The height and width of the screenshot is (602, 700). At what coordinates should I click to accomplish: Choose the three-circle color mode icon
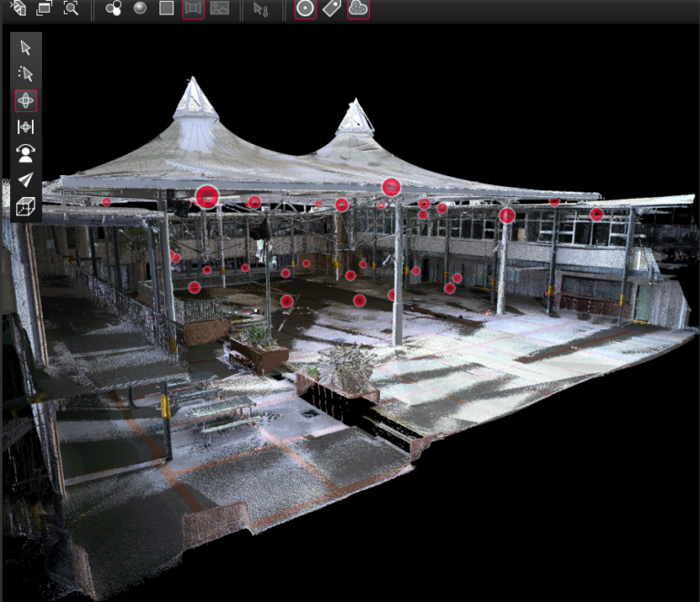[113, 8]
